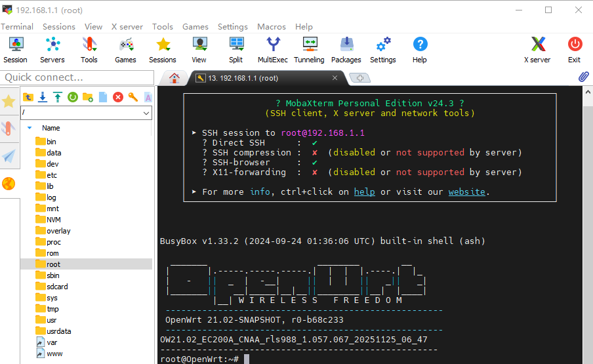Open the View menu in menu bar

pos(93,27)
